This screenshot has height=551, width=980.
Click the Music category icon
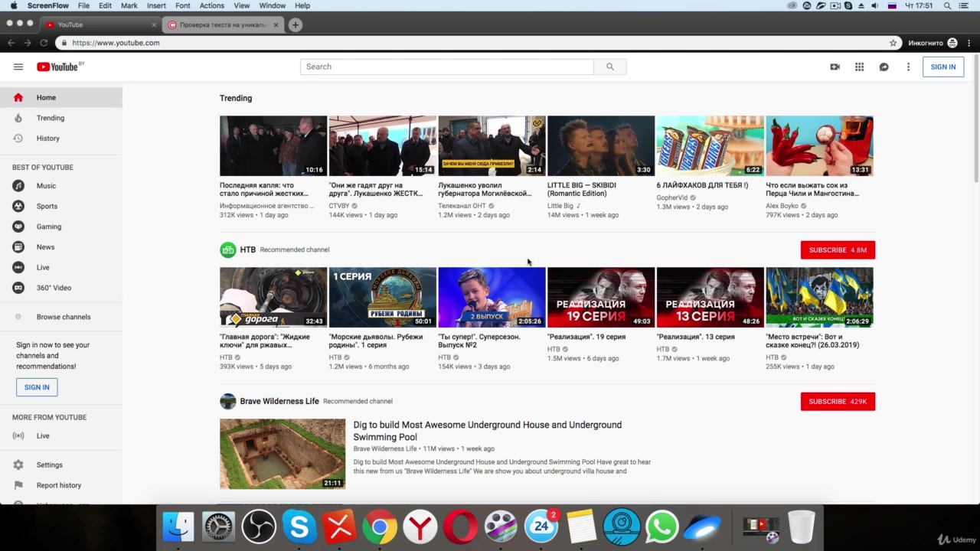(x=18, y=186)
